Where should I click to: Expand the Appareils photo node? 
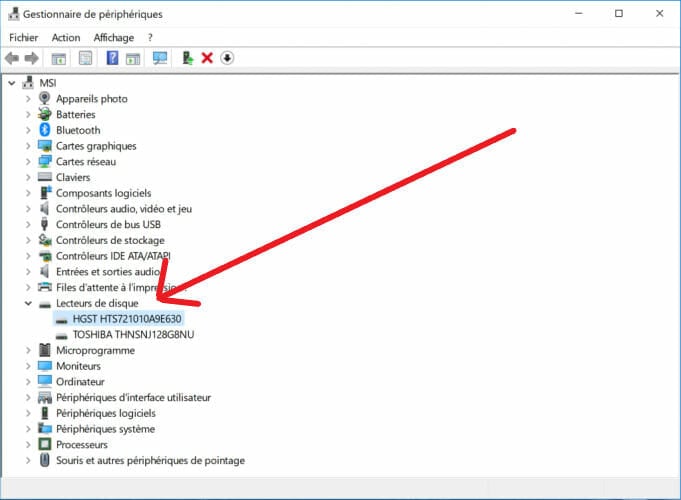(x=28, y=99)
